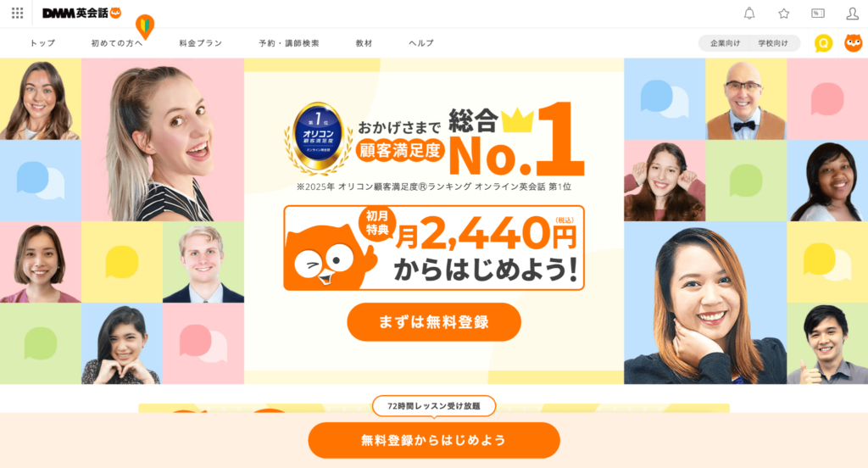Click the DMM英会話 logo
Image resolution: width=868 pixels, height=468 pixels.
(81, 13)
